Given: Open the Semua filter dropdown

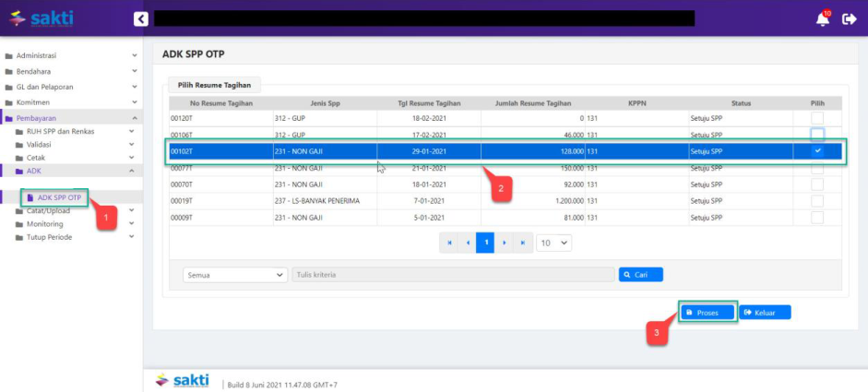Looking at the screenshot, I should (x=235, y=275).
